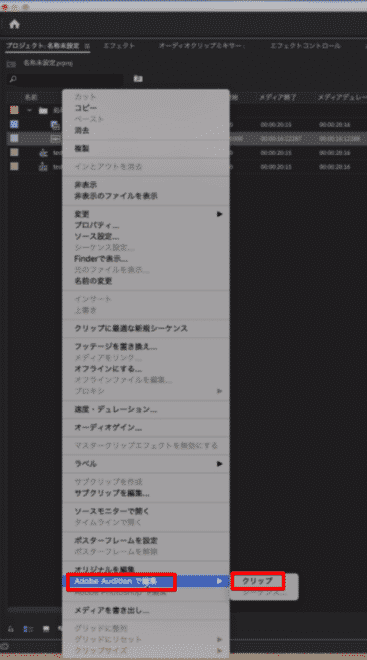Go to the Home screen icon
This screenshot has height=660, width=367.
click(x=14, y=24)
